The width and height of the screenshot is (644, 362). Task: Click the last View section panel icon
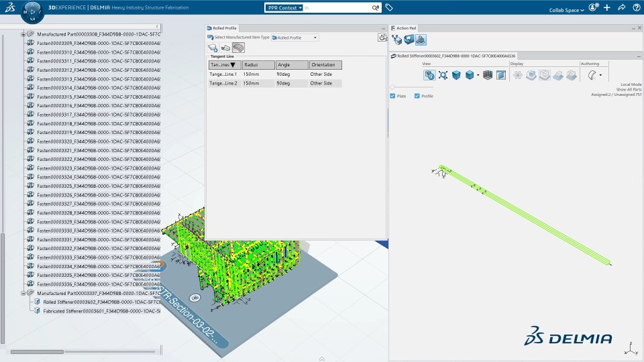point(501,75)
